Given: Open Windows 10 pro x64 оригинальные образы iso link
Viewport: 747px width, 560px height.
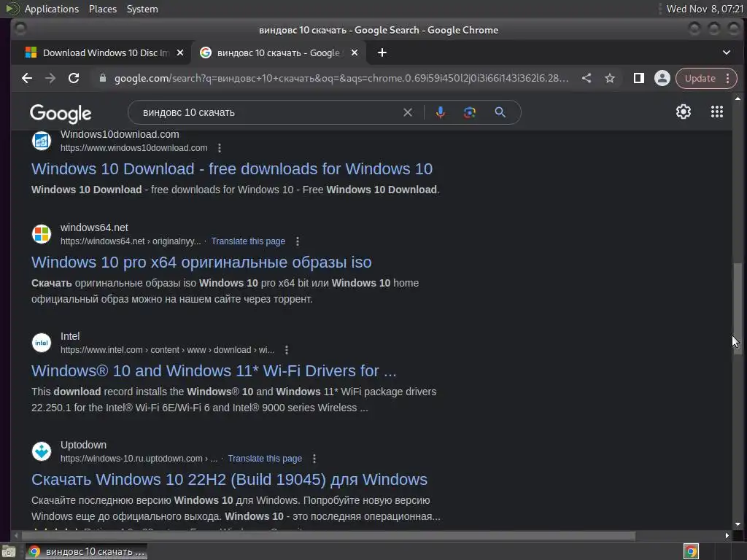Looking at the screenshot, I should [x=201, y=262].
